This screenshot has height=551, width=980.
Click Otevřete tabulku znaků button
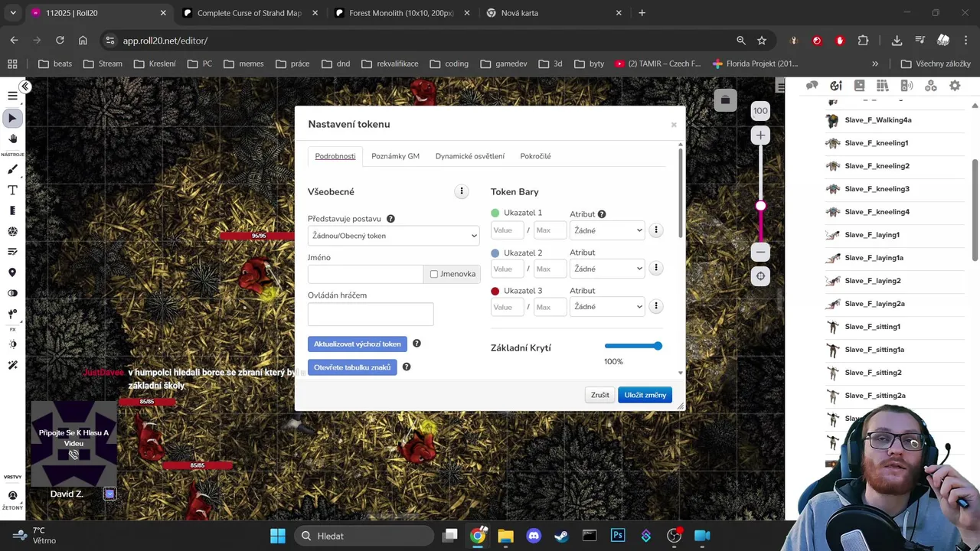[x=352, y=367]
